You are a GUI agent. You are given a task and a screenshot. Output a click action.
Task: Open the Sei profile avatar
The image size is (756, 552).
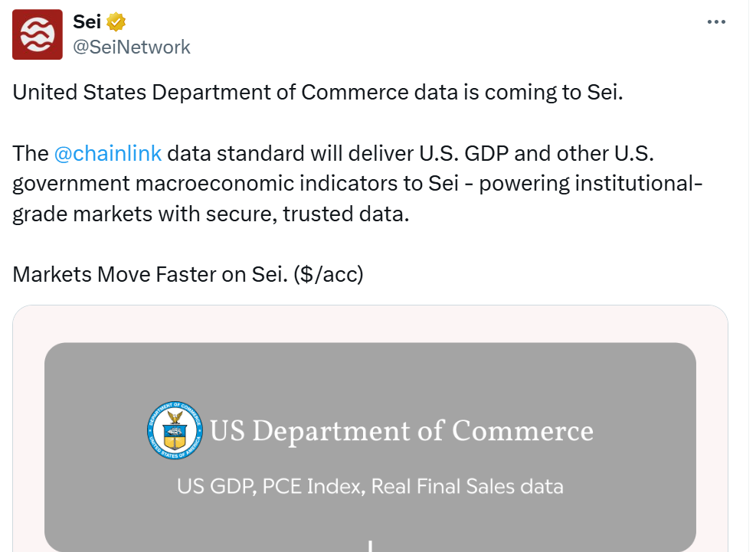click(38, 34)
